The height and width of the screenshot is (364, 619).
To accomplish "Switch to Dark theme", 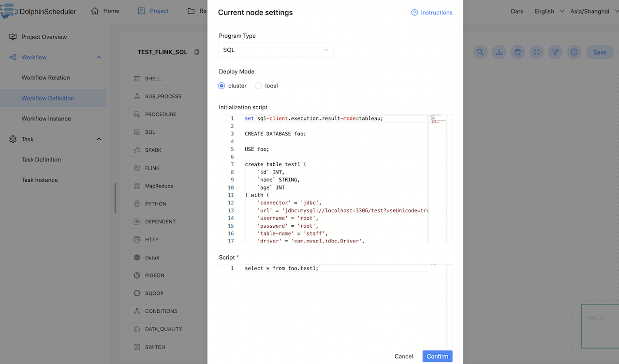I will click(x=517, y=11).
